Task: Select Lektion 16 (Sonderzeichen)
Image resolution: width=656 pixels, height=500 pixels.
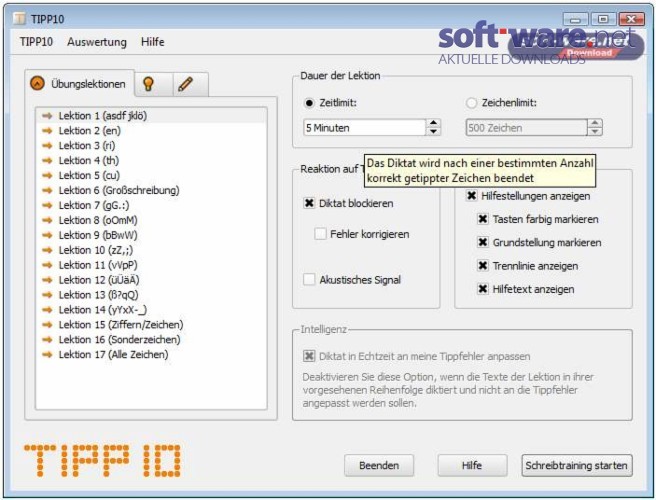Action: 151,339
